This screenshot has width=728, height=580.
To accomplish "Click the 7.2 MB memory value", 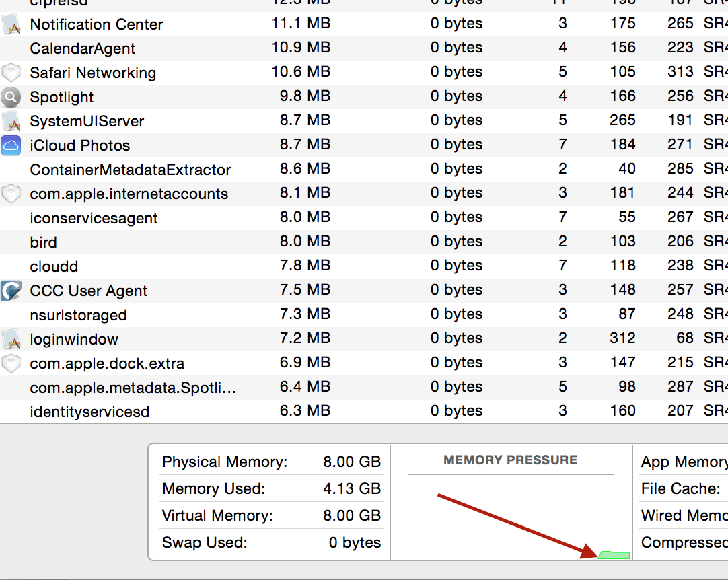I will (x=305, y=338).
